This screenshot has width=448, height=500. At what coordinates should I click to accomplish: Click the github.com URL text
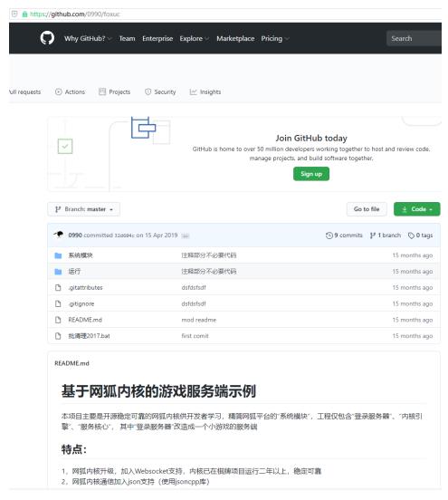[75, 14]
